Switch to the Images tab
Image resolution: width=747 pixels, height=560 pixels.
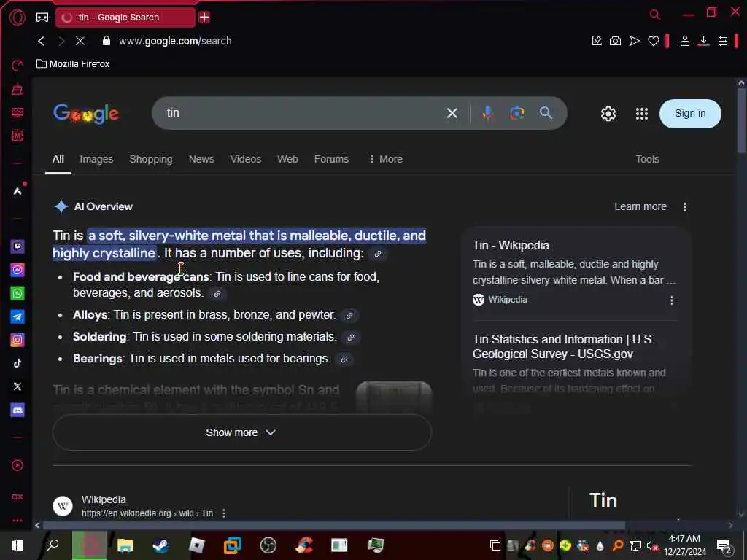tap(96, 159)
